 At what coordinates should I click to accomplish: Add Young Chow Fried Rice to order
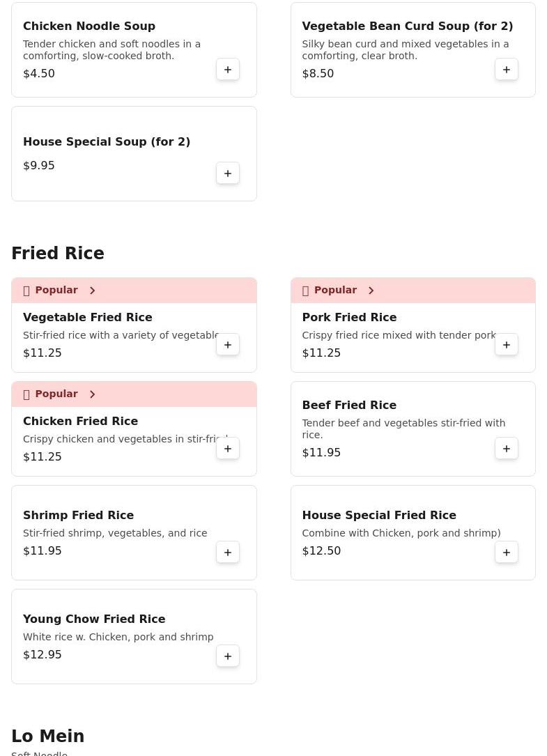coord(228,656)
